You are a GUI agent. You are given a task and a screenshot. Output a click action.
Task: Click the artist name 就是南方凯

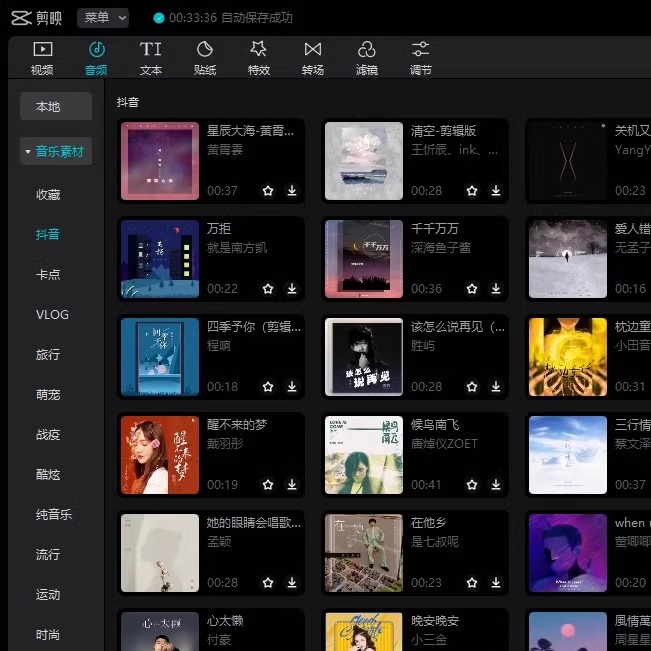237,248
